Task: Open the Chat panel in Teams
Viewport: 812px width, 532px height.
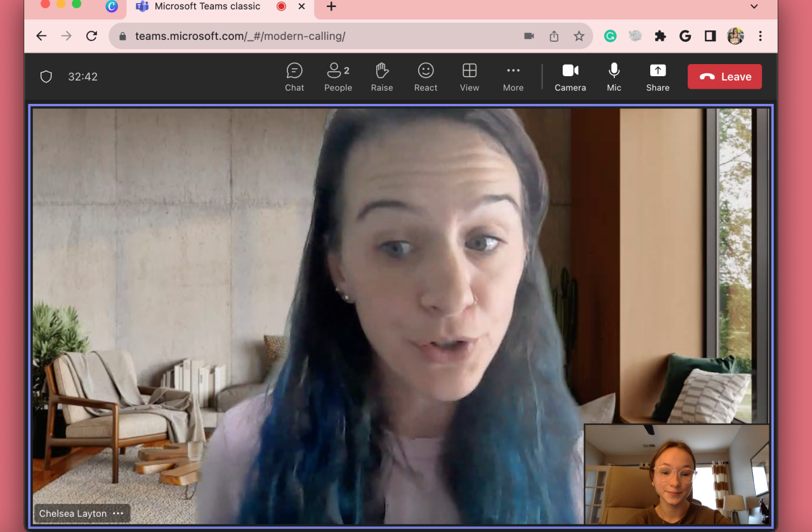Action: [294, 77]
